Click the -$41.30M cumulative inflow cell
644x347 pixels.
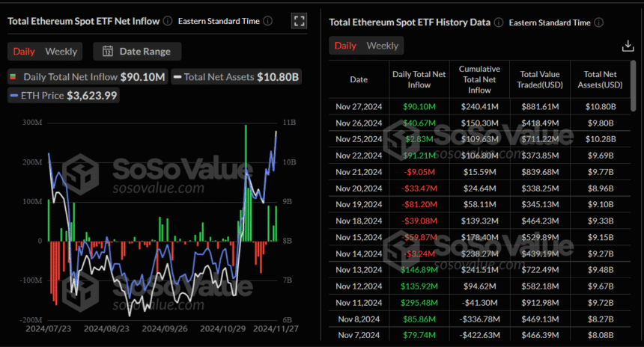point(479,303)
